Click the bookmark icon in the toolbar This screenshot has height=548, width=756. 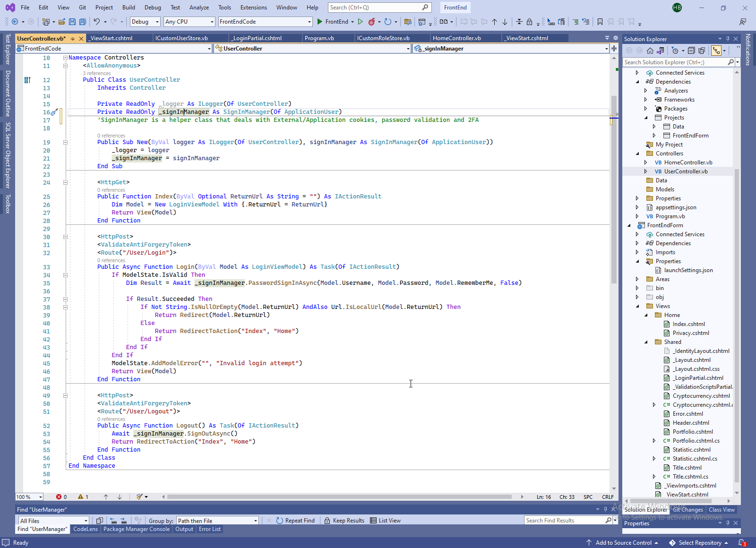tap(600, 22)
